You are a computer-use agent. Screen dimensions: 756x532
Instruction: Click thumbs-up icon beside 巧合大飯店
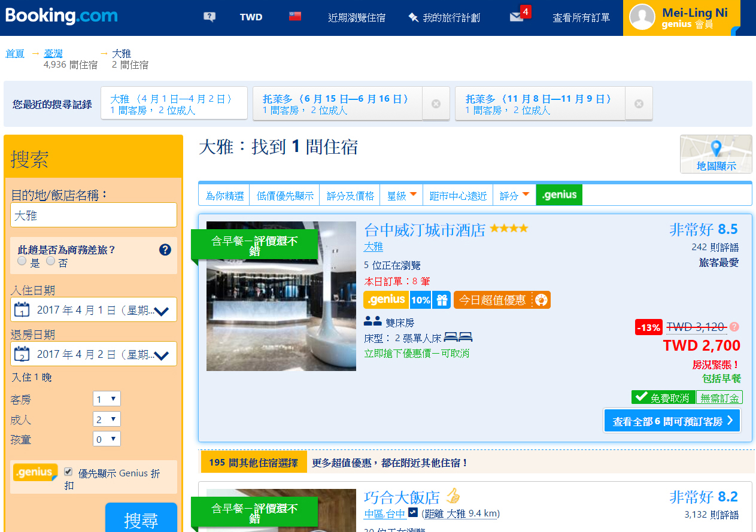tap(453, 496)
